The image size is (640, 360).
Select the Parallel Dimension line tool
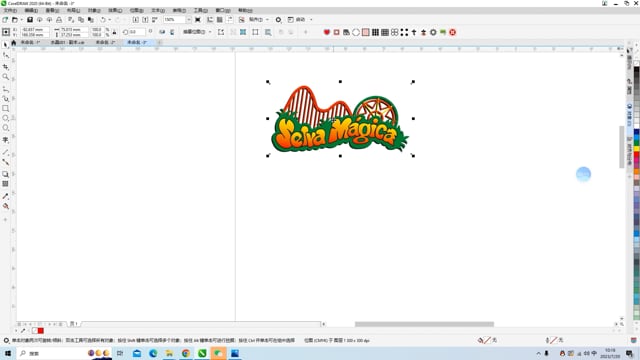(x=6, y=152)
